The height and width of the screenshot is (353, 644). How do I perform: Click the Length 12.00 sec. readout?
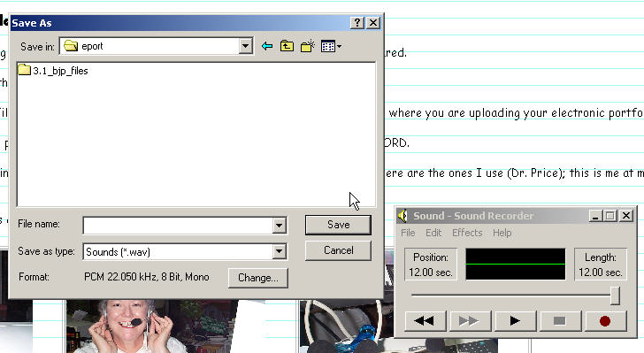coord(600,265)
